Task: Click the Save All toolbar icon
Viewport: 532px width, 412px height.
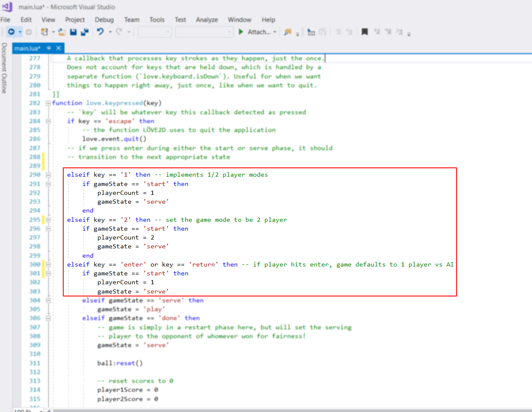Action: click(85, 32)
